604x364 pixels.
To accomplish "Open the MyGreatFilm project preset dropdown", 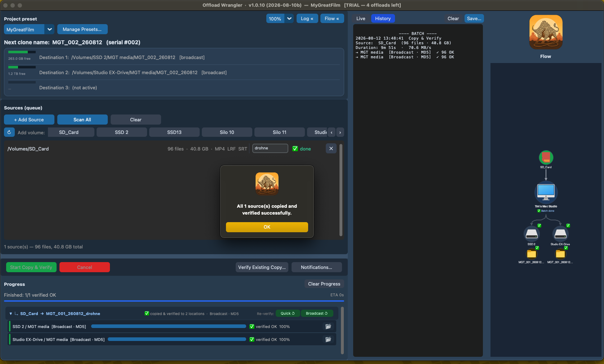I will (x=29, y=30).
